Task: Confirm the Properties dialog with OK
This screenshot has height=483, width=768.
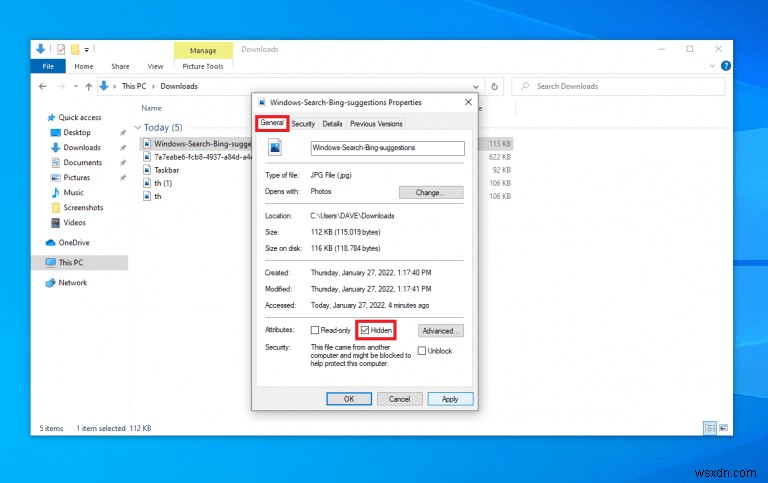Action: [x=349, y=399]
